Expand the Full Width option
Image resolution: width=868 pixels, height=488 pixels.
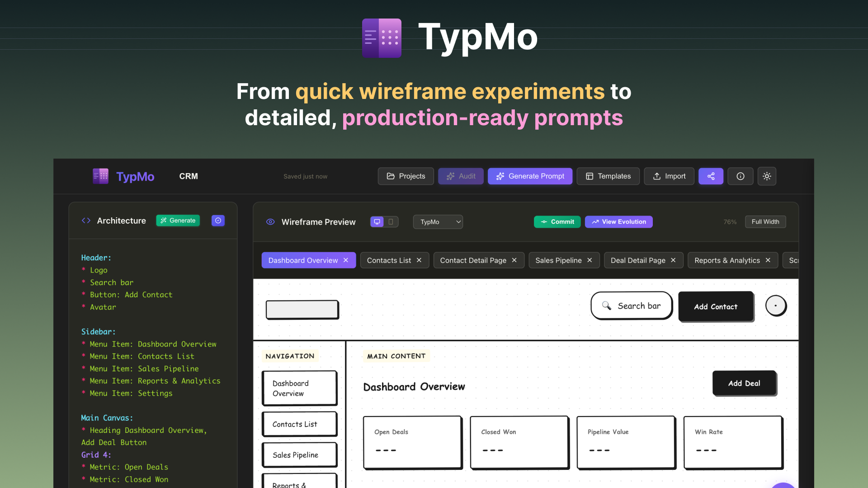coord(765,221)
